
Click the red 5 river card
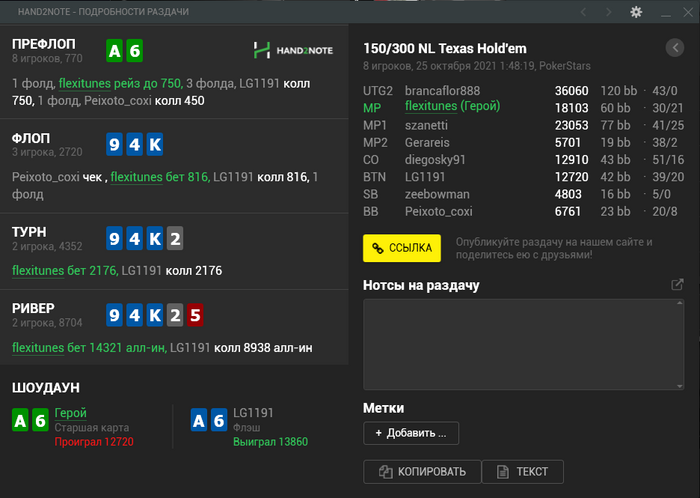(x=195, y=316)
